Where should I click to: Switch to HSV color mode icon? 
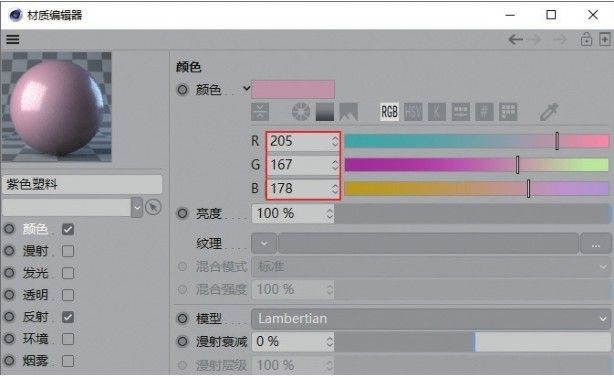click(x=413, y=112)
